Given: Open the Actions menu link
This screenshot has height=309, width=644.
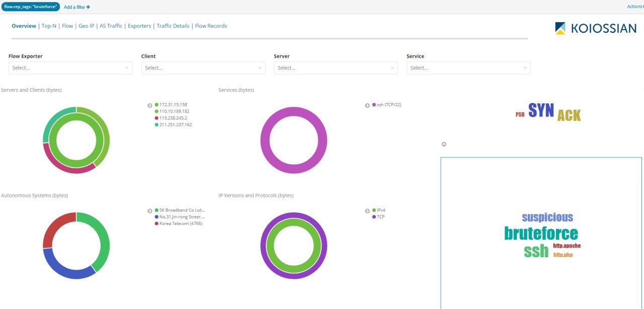Looking at the screenshot, I should [634, 7].
